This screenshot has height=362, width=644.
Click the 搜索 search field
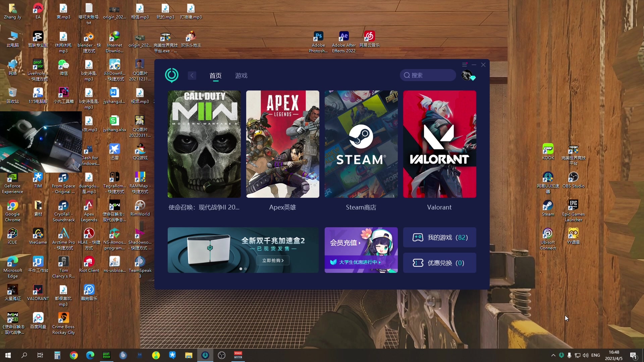pyautogui.click(x=428, y=75)
